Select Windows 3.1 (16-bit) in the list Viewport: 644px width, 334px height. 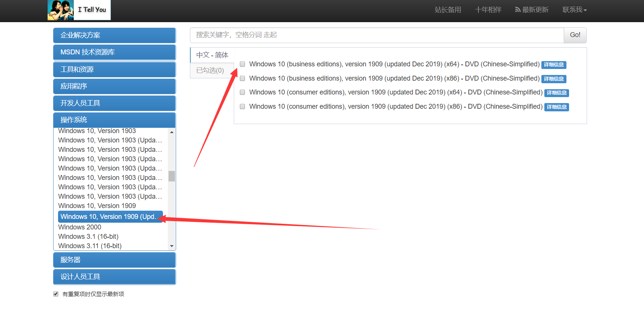88,237
